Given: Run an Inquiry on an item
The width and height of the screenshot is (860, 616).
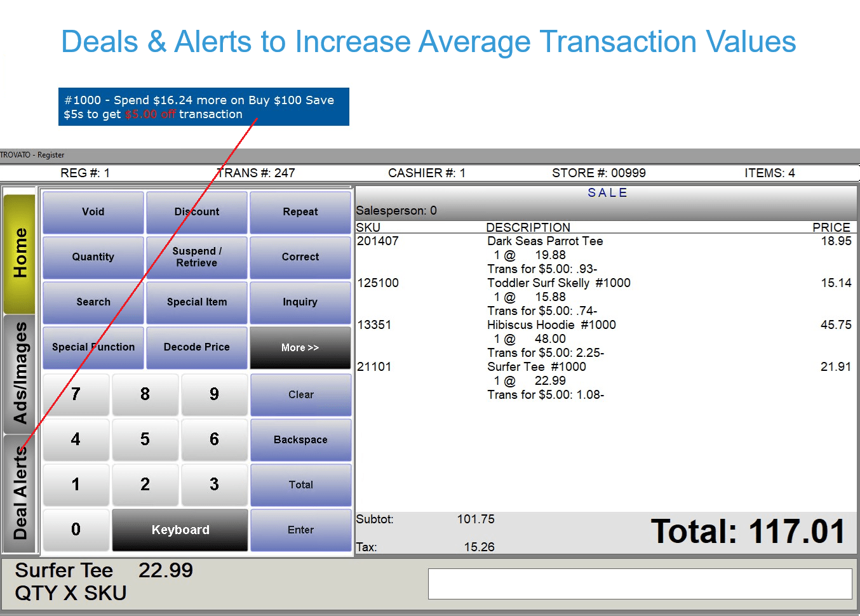Looking at the screenshot, I should coord(300,302).
